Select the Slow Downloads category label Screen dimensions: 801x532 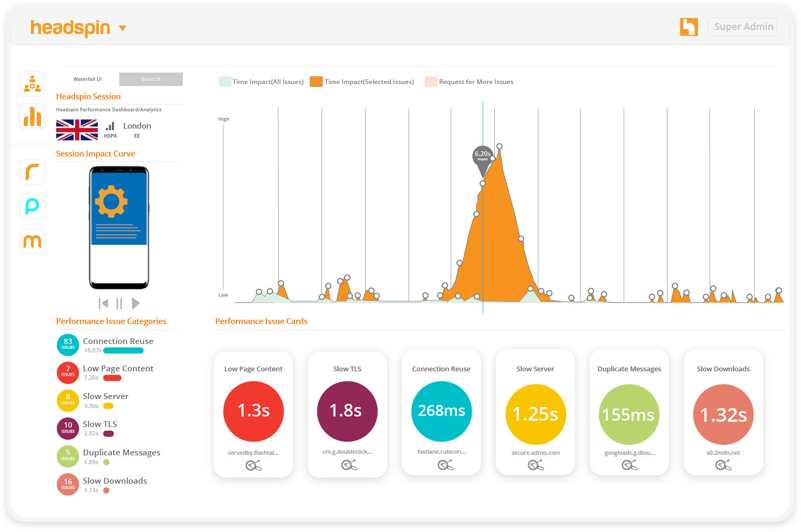tap(115, 481)
